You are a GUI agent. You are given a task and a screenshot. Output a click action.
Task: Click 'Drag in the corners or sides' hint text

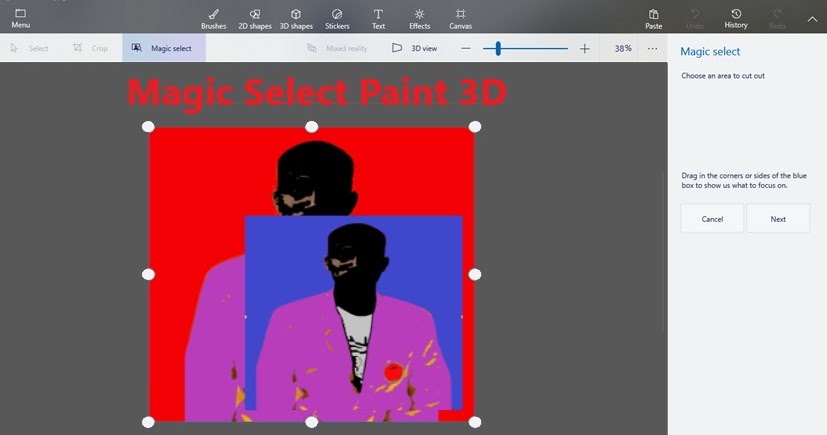[744, 180]
